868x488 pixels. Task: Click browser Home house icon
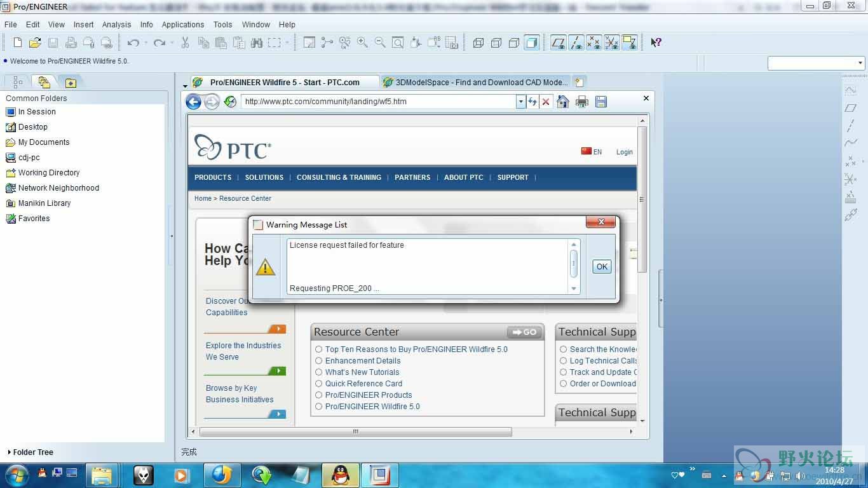click(563, 102)
